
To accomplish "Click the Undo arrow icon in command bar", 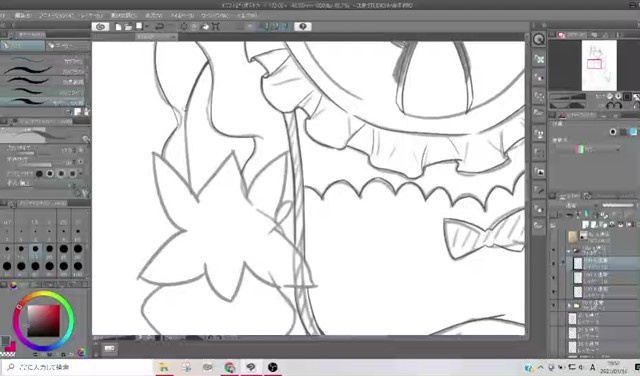I will coord(159,27).
